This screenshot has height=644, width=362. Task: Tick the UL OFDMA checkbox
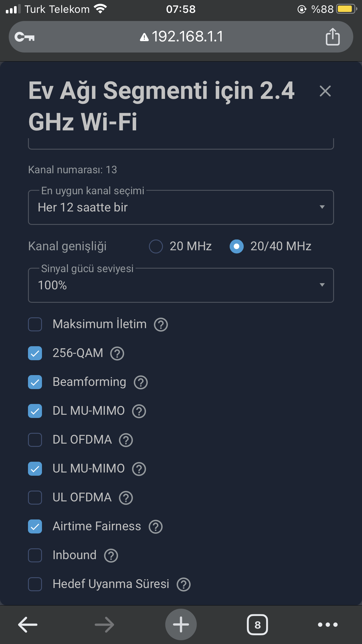[x=35, y=498]
